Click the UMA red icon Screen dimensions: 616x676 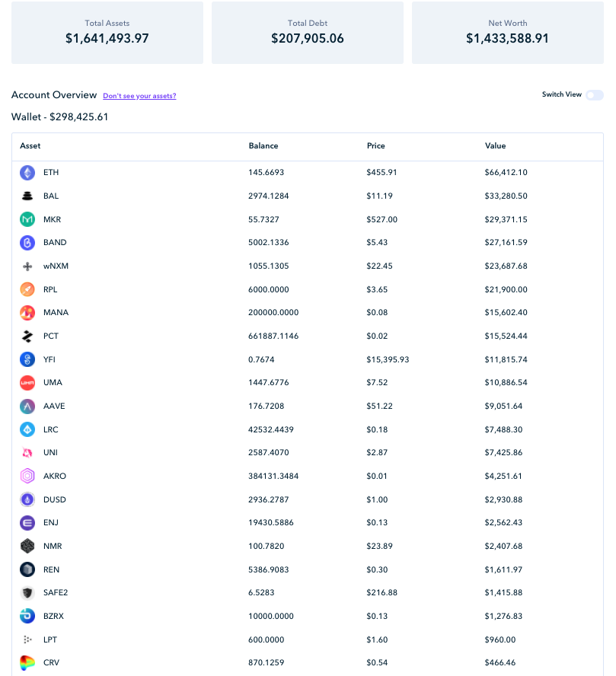coord(27,383)
